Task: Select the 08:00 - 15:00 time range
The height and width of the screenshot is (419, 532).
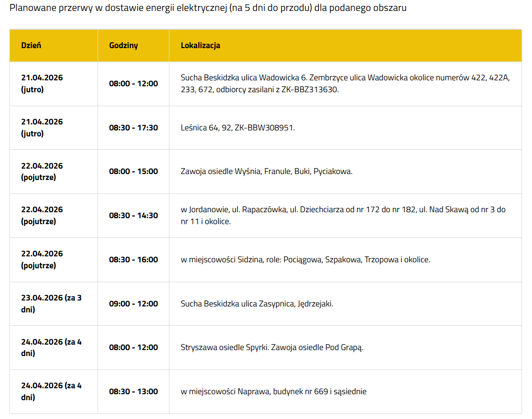Action: 133,172
